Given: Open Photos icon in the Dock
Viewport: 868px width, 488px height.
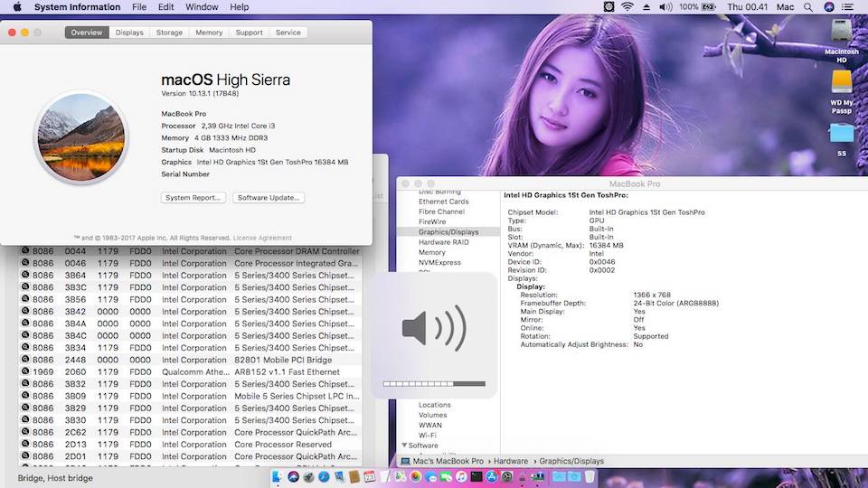Looking at the screenshot, I should (x=416, y=476).
